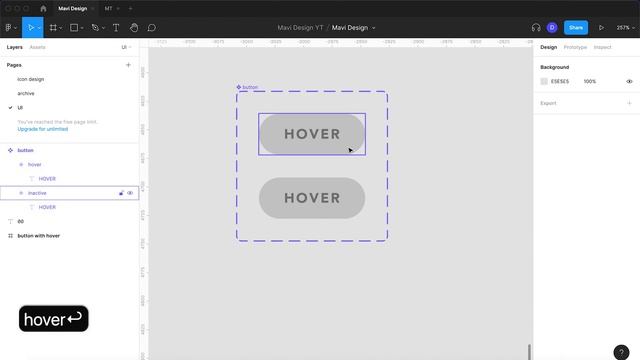Open main menu dropdown chevron
The height and width of the screenshot is (360, 640).
point(16,28)
